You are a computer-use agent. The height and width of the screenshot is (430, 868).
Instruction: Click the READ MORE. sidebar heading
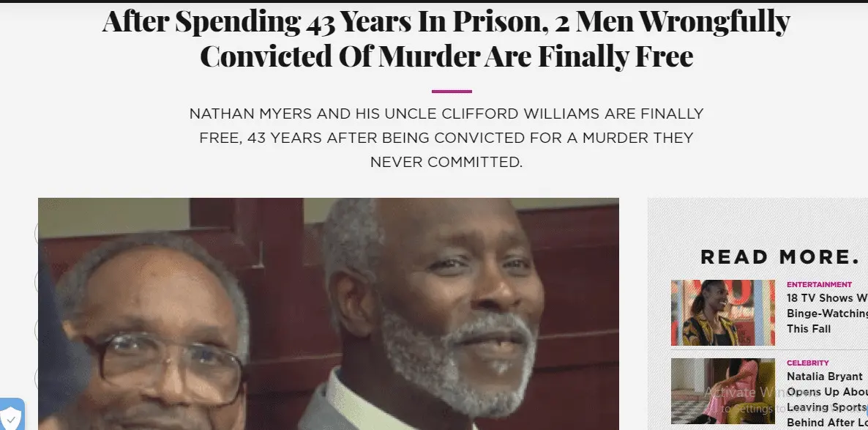tap(779, 256)
